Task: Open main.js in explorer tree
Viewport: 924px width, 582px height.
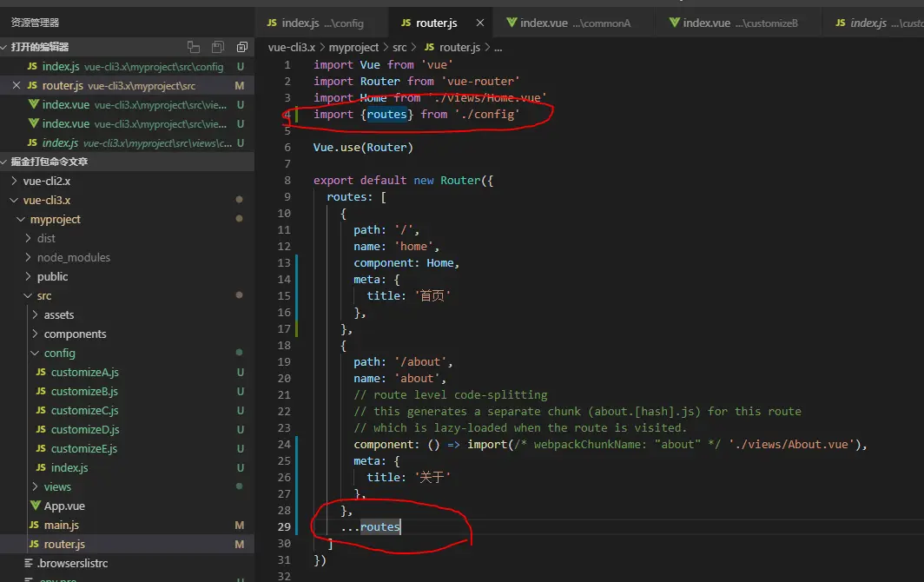Action: [62, 525]
